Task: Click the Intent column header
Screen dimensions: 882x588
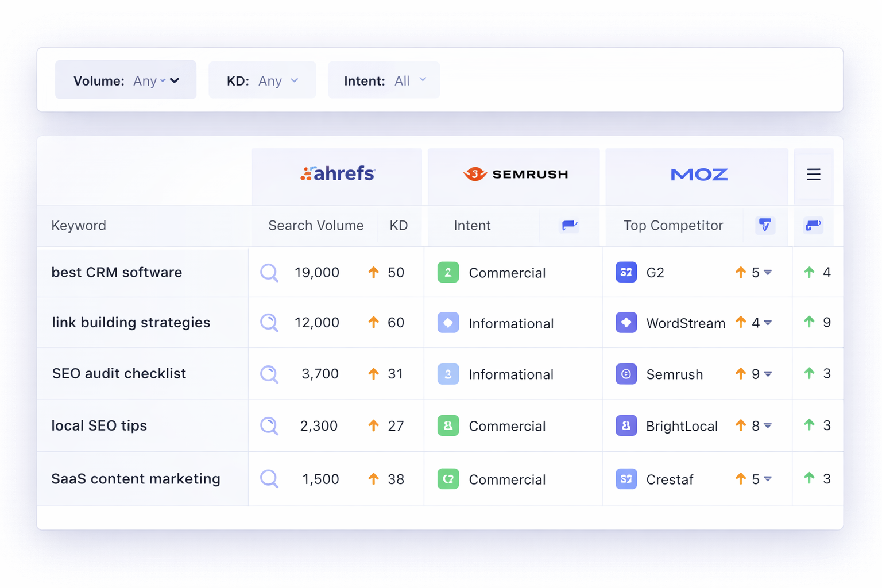Action: [472, 226]
